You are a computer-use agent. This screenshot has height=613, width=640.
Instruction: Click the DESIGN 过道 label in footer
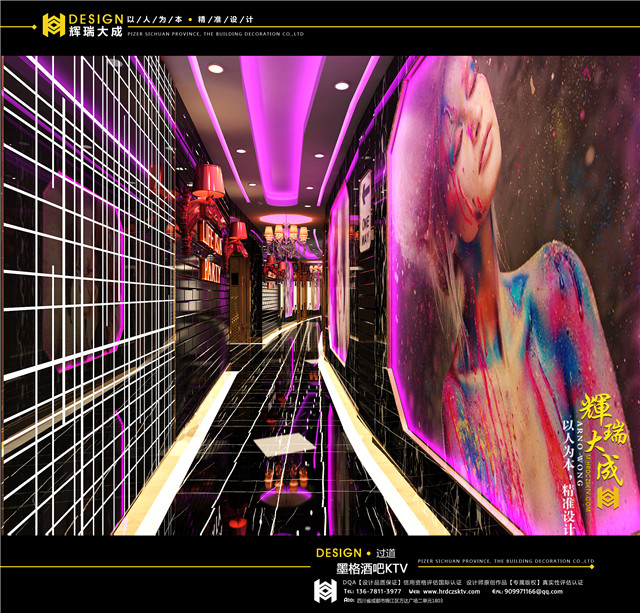click(351, 552)
